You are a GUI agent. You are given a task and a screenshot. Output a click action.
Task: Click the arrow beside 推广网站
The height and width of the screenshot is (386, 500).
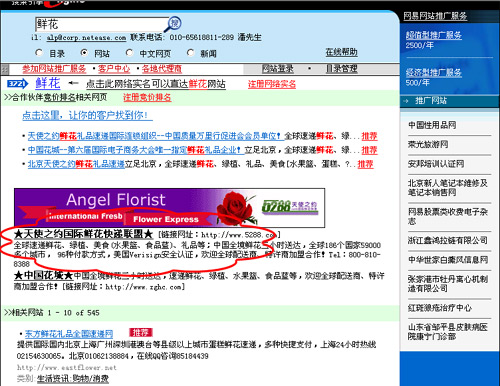click(406, 101)
